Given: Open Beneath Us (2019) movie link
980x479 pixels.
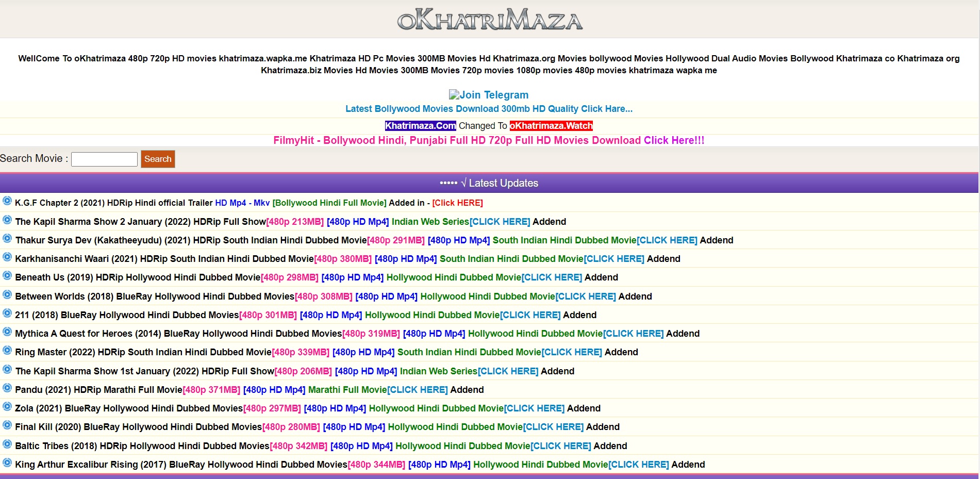Looking at the screenshot, I should click(x=138, y=277).
